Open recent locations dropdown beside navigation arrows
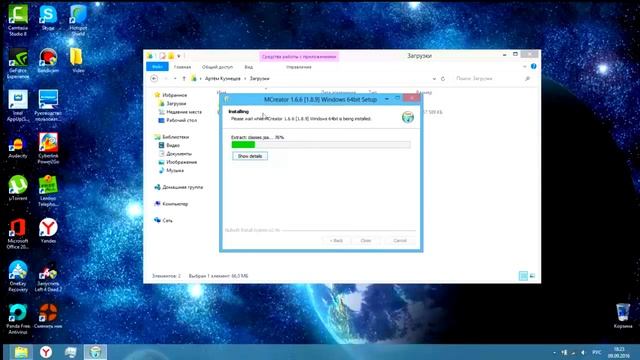640x360 pixels. (175, 78)
